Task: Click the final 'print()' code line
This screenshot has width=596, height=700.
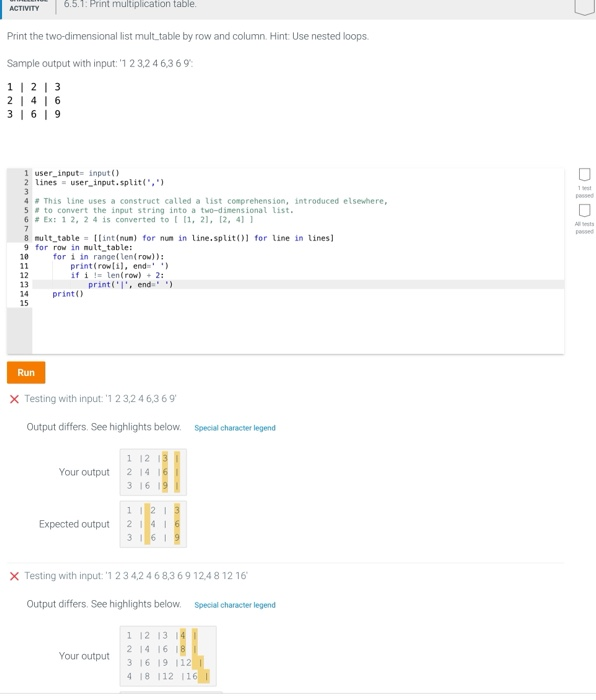Action: [x=68, y=294]
